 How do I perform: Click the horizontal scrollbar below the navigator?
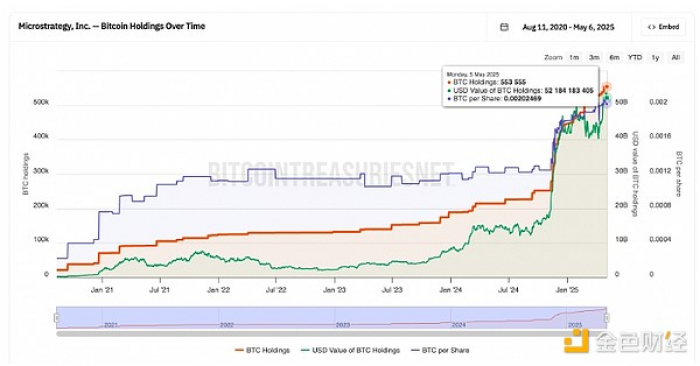(331, 333)
